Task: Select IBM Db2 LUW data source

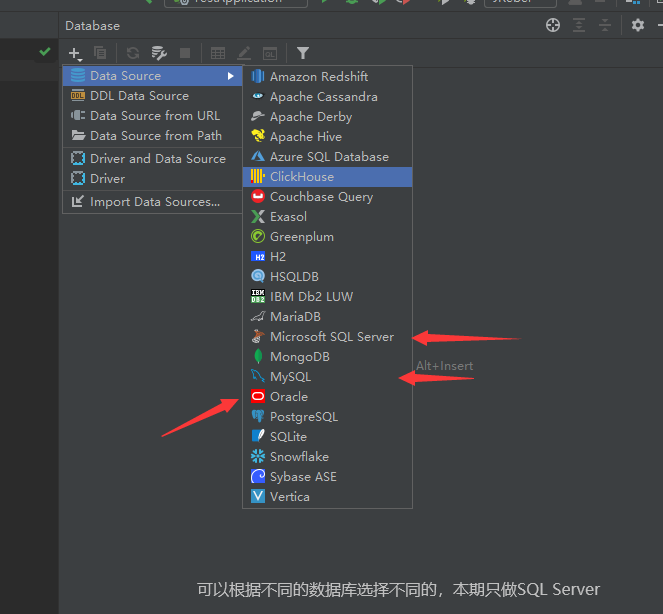Action: click(327, 296)
